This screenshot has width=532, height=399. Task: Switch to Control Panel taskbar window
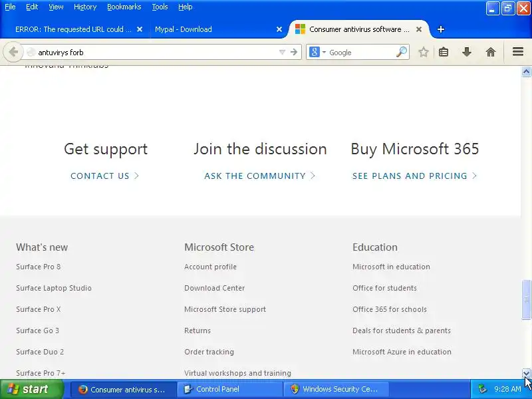pos(229,390)
